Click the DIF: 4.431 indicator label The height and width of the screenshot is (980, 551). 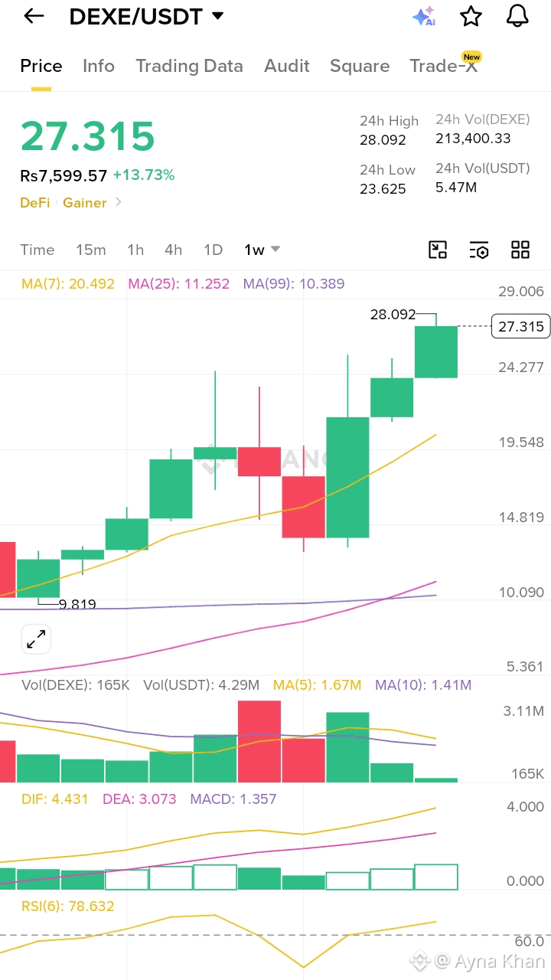click(x=55, y=799)
